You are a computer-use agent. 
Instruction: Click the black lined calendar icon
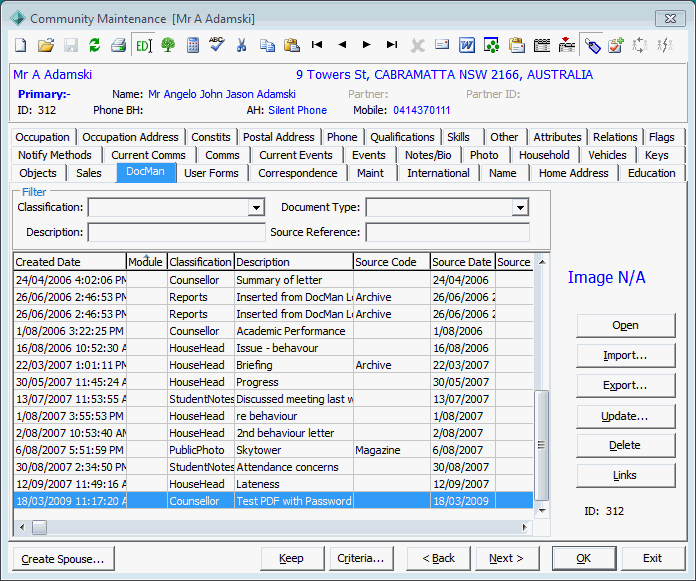[542, 45]
